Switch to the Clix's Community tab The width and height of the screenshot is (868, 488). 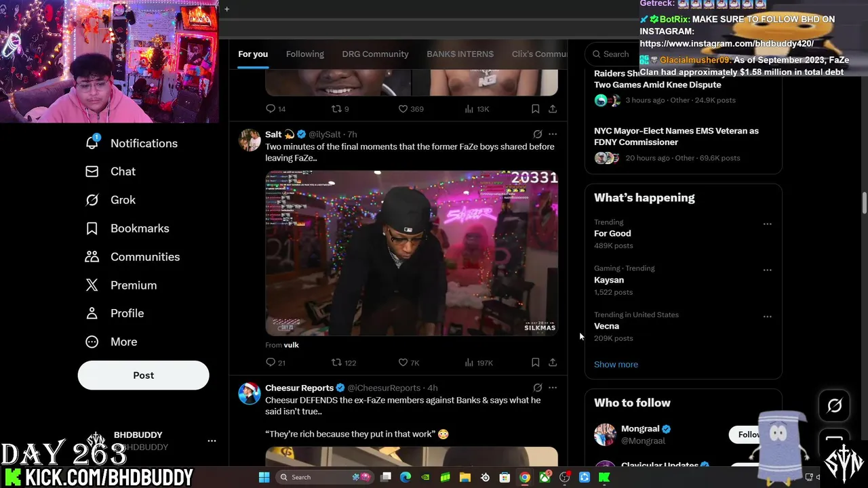click(x=539, y=54)
